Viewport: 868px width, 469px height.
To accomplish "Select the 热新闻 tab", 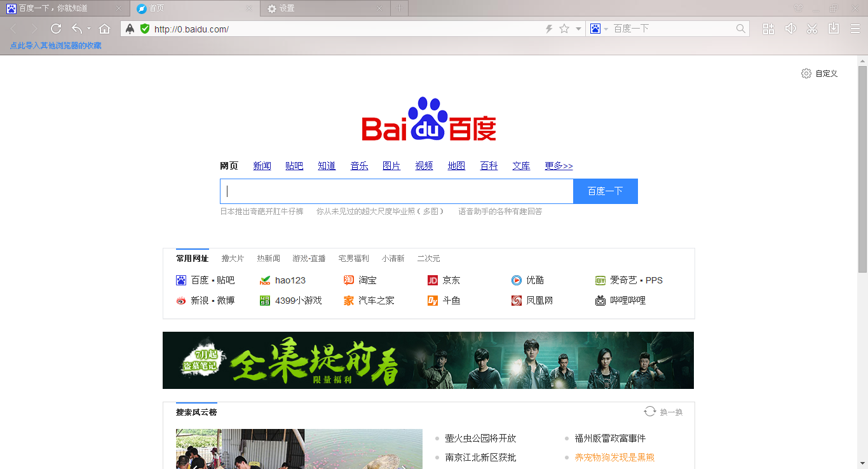I will point(268,259).
